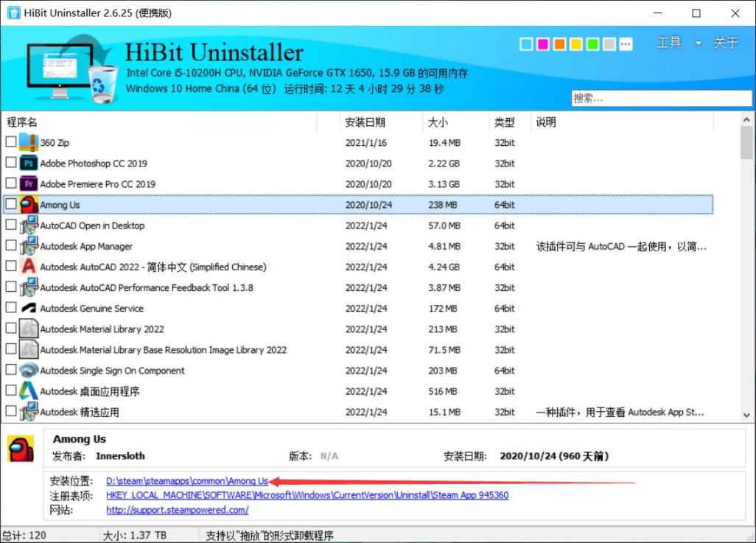Open the 关于 menu
Viewport: 756px width, 543px height.
point(726,43)
